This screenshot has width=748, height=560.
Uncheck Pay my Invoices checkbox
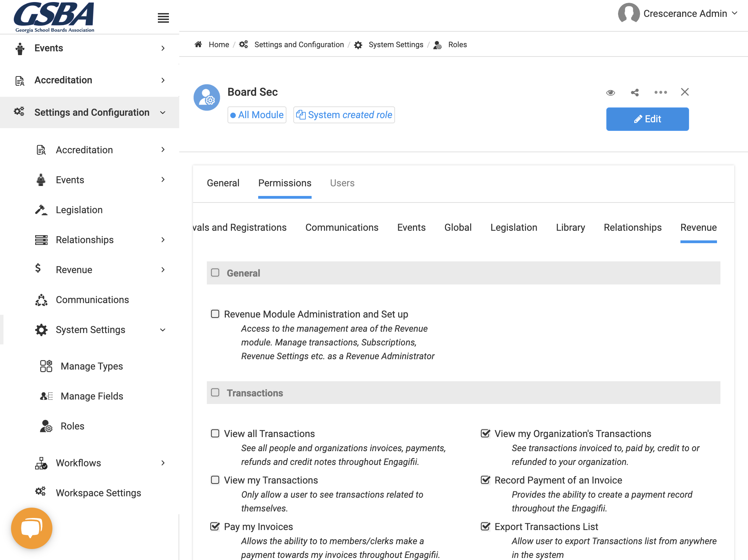(215, 526)
